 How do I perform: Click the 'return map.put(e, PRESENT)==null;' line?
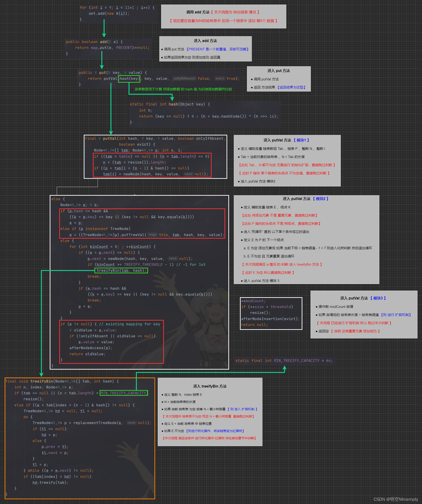point(112,48)
